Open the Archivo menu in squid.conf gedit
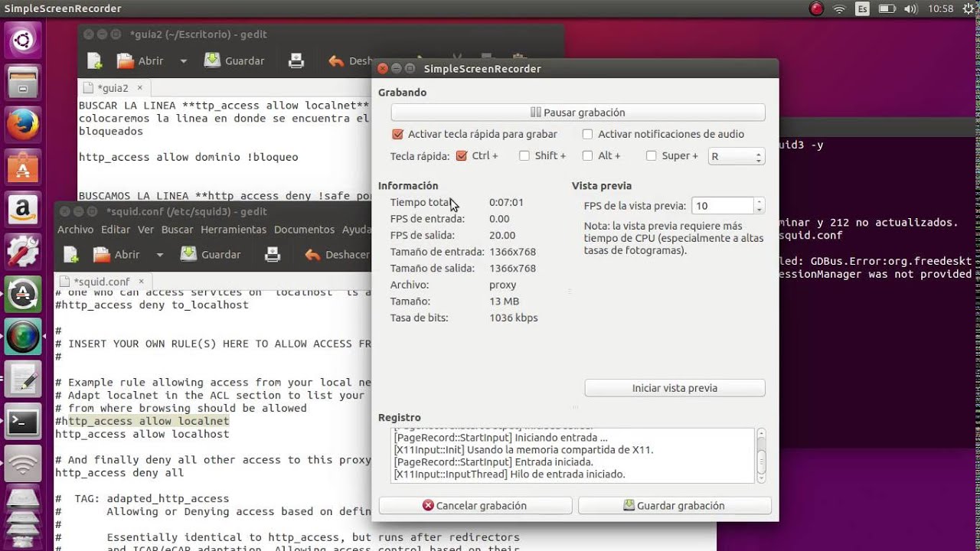980x551 pixels. pyautogui.click(x=76, y=230)
